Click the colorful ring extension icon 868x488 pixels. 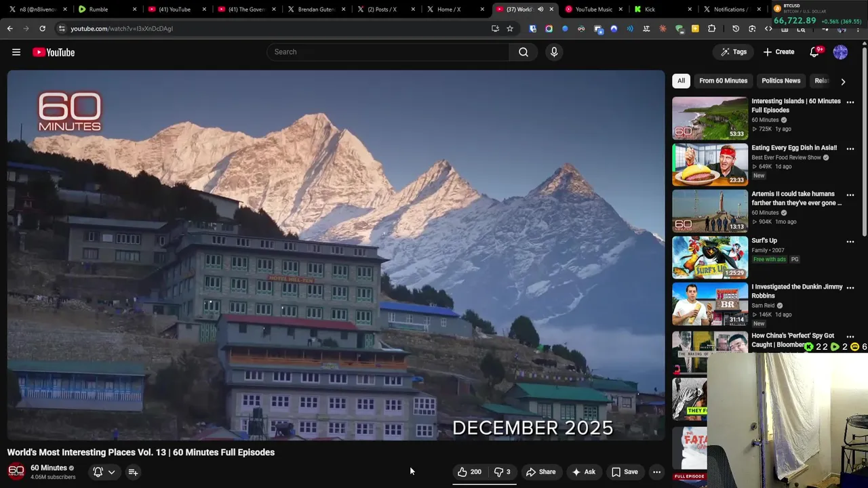pos(549,28)
